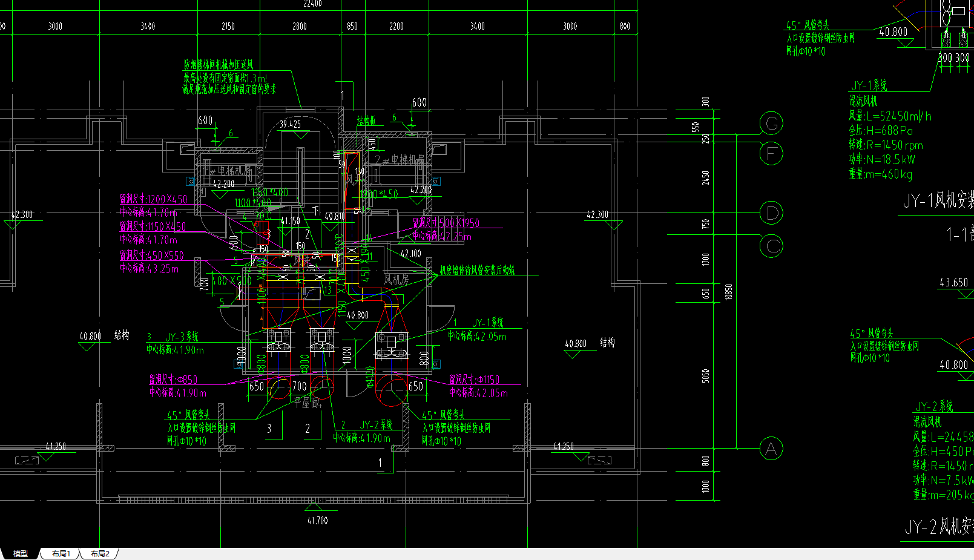Click the 结构板 label

366,120
